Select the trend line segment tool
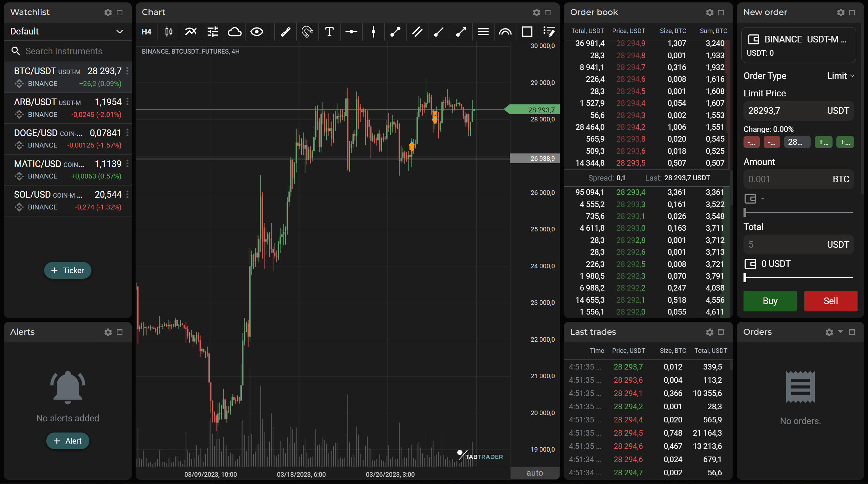The width and height of the screenshot is (868, 484). (395, 32)
